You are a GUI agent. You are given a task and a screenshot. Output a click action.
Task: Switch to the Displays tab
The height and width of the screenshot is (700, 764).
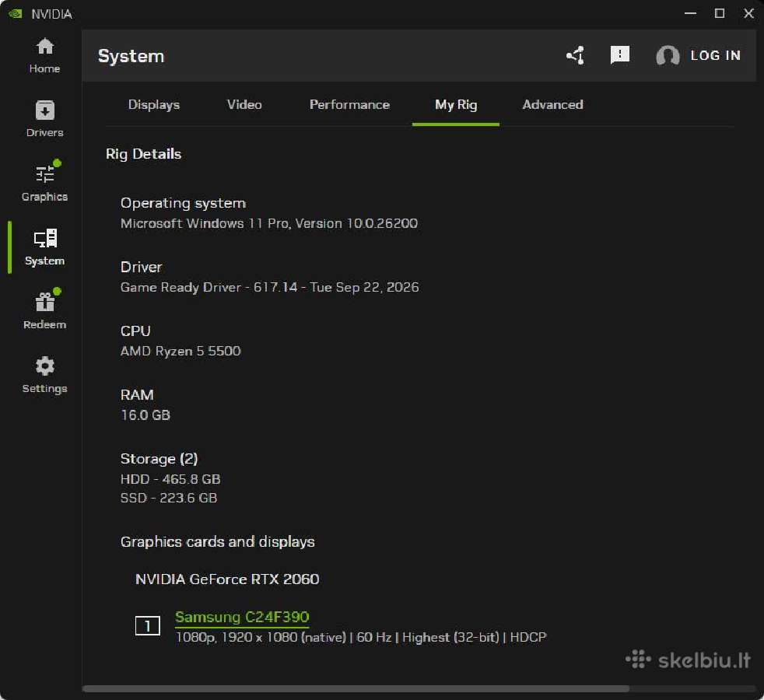pos(154,105)
